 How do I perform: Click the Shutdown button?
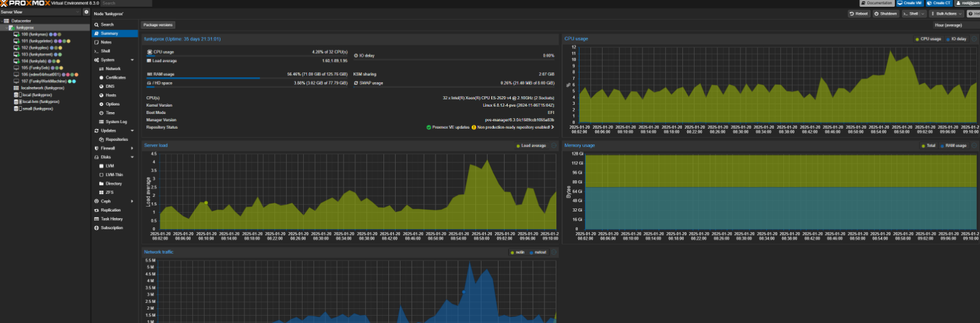(886, 13)
